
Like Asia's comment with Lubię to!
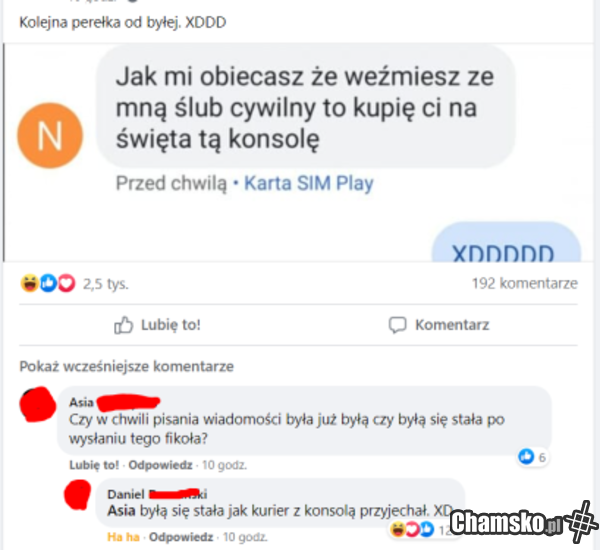coord(94,465)
